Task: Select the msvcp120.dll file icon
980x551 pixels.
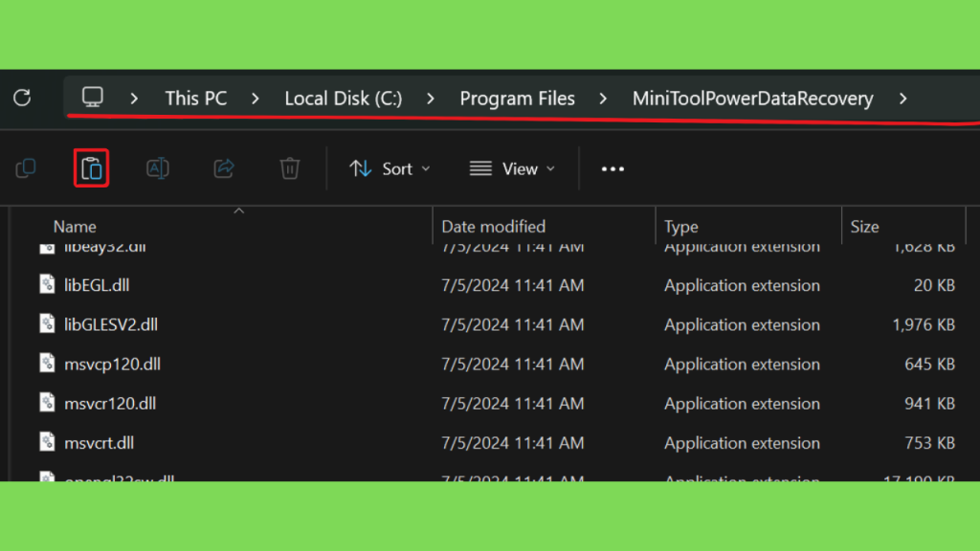Action: pyautogui.click(x=47, y=363)
